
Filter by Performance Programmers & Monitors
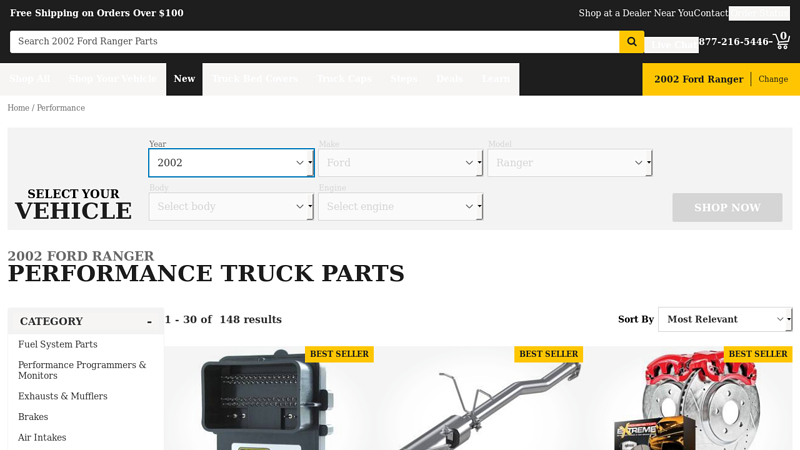click(x=82, y=370)
